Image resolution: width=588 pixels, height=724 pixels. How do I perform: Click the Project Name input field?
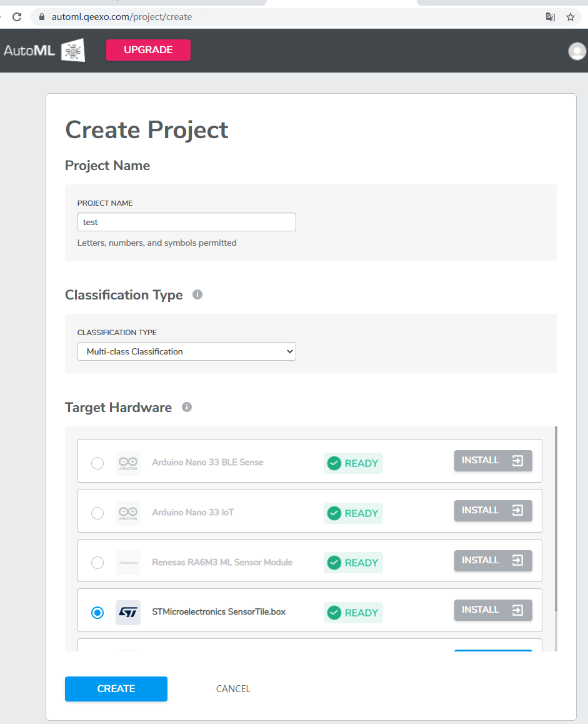(186, 222)
